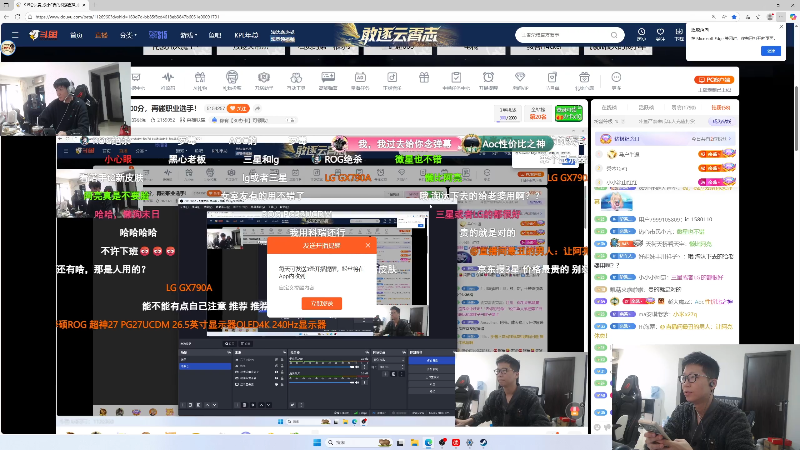Open Microsoft Edge from taskbar
The height and width of the screenshot is (450, 800).
click(x=429, y=442)
